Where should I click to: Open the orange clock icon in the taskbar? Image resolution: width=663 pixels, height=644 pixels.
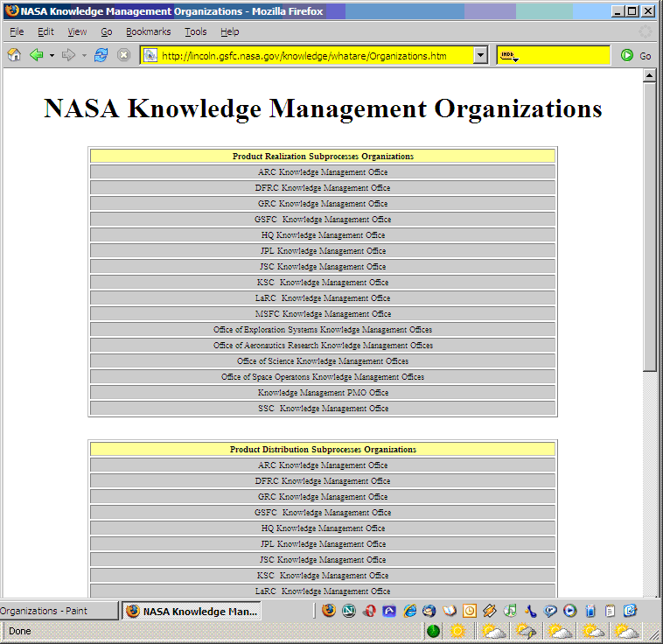tap(470, 611)
